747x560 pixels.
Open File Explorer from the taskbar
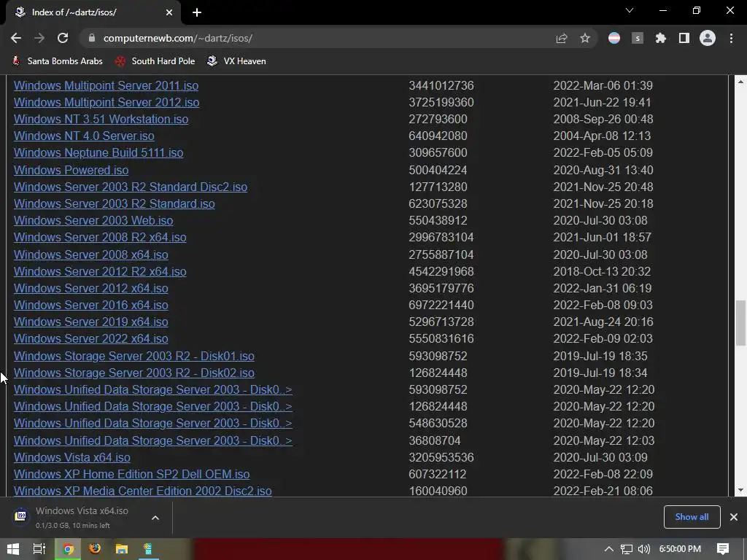pyautogui.click(x=122, y=549)
